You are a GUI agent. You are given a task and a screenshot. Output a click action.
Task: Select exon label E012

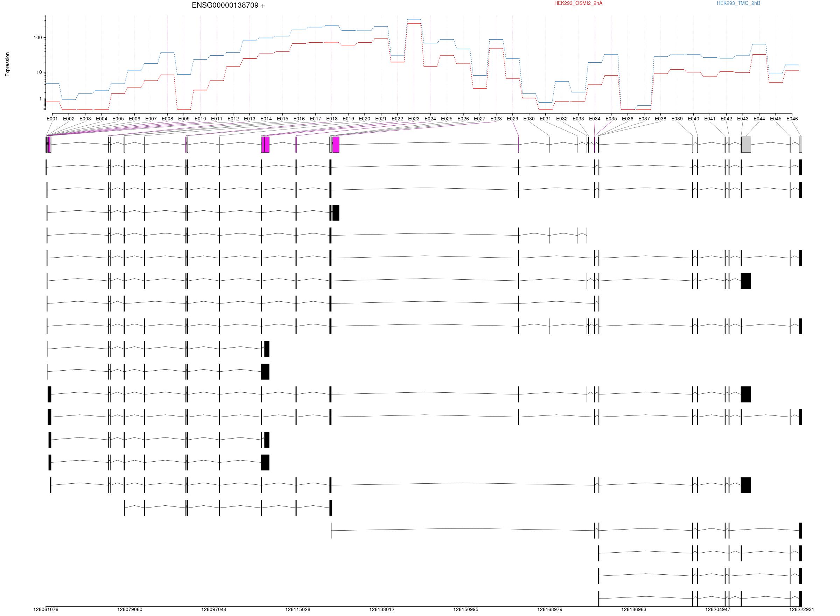[x=233, y=119]
